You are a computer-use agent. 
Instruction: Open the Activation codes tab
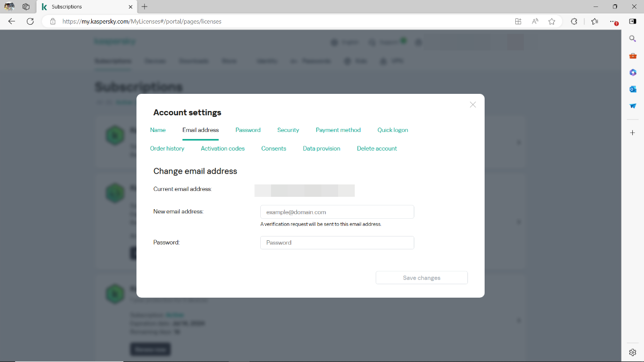pos(223,149)
